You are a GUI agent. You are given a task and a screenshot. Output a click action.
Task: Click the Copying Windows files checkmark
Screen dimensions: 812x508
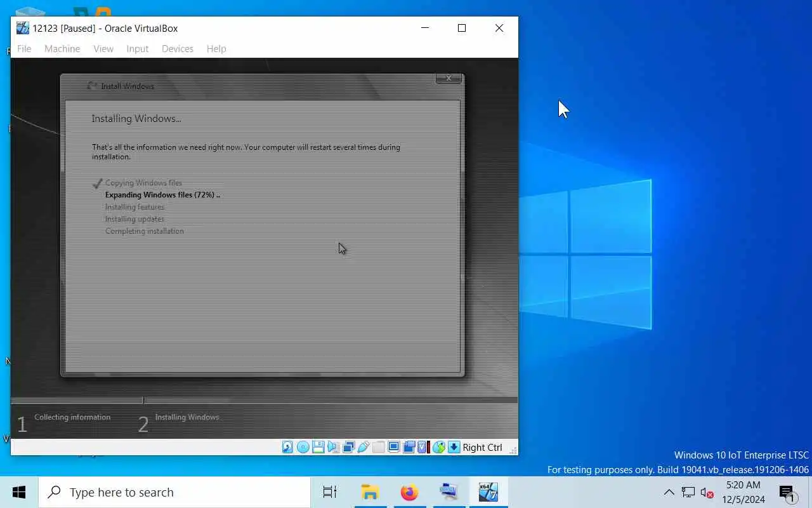tap(97, 184)
